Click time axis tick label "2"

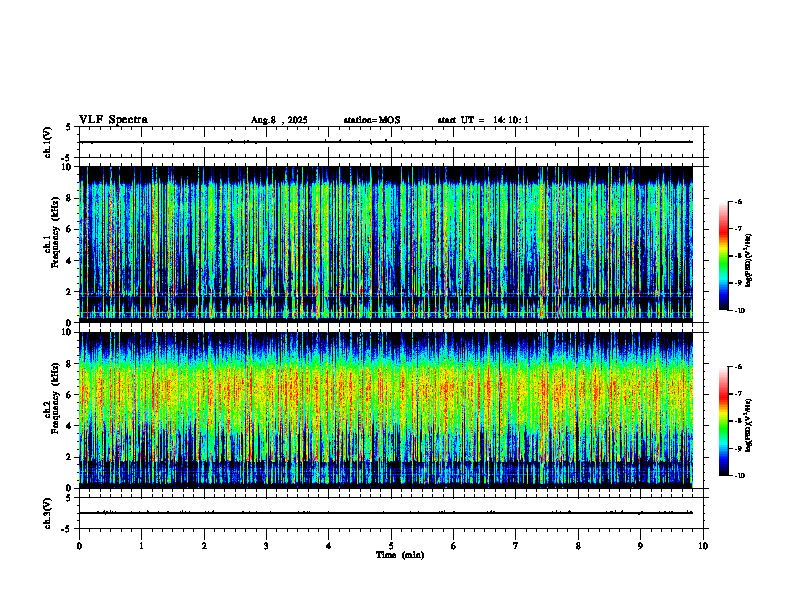pyautogui.click(x=204, y=546)
